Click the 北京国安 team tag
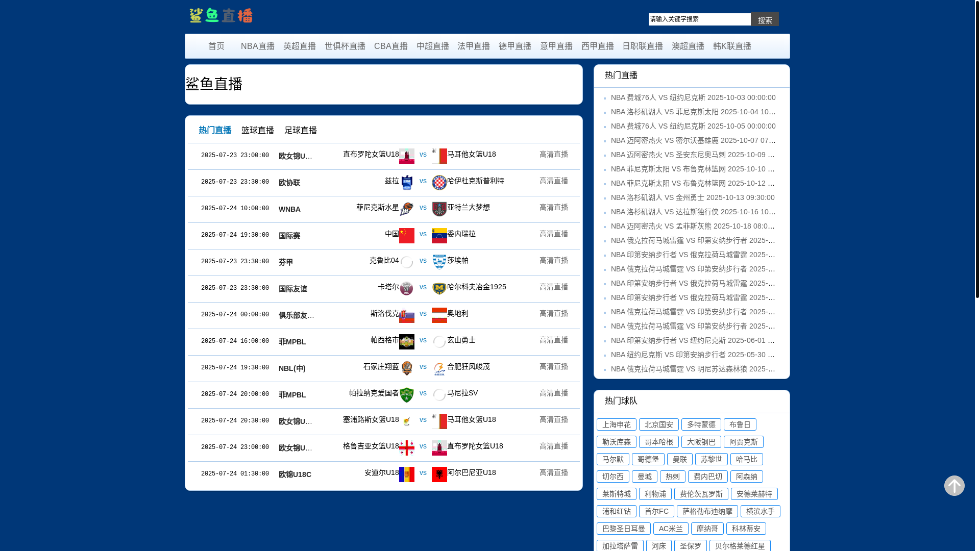 [x=658, y=424]
